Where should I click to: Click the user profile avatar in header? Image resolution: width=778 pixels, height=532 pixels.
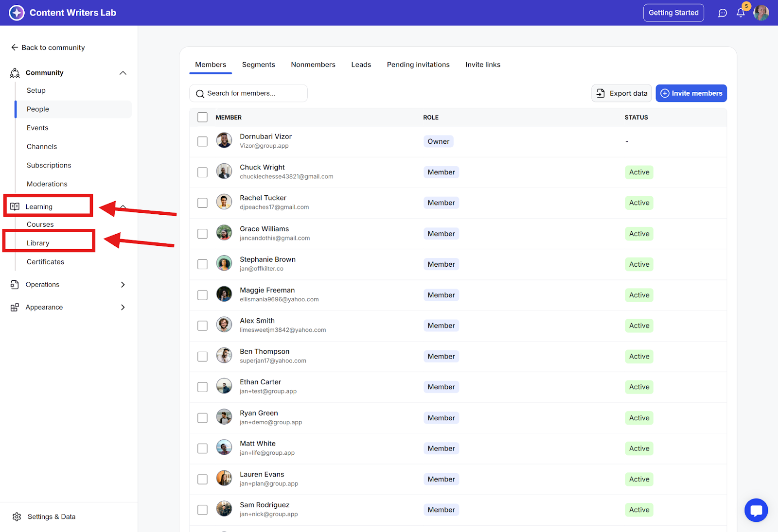point(761,13)
